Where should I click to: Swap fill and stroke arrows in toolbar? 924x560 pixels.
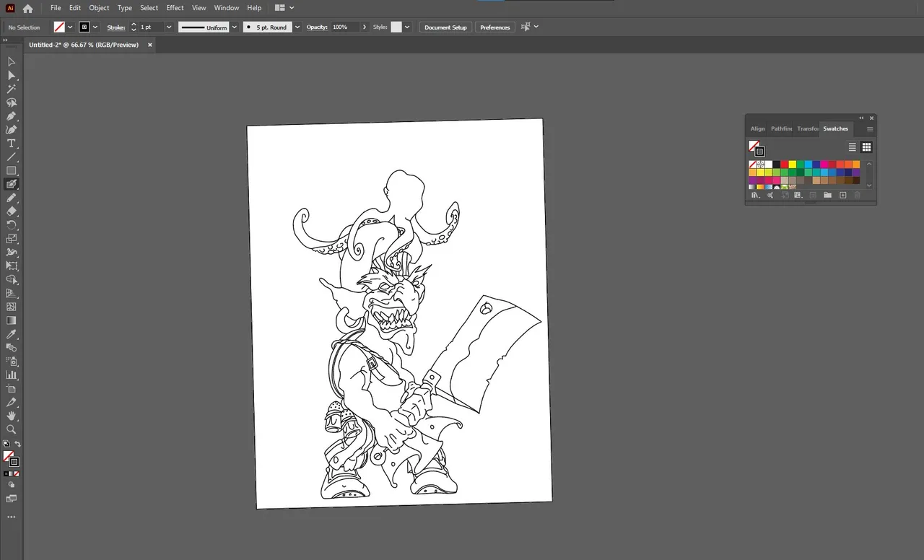click(17, 444)
